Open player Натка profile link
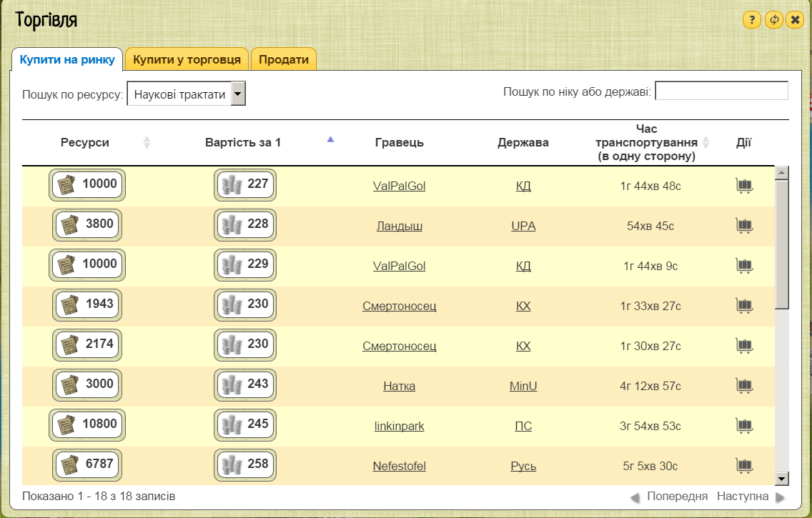This screenshot has width=812, height=518. (400, 386)
